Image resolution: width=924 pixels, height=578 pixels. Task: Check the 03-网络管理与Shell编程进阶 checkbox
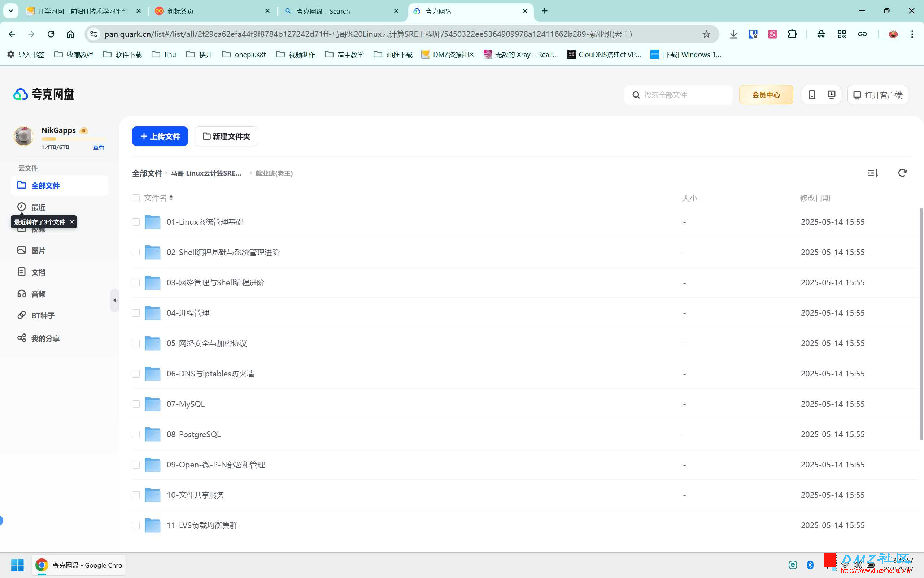tap(136, 282)
